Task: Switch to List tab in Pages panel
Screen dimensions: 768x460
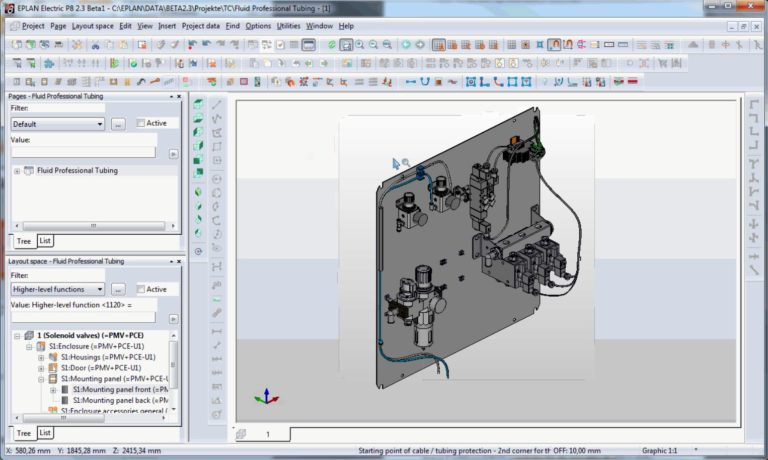Action: (46, 241)
